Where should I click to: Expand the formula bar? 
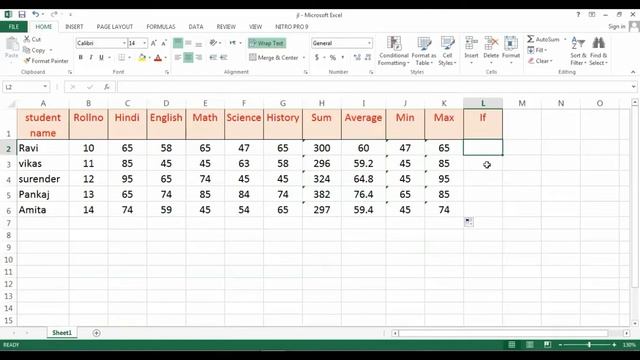633,87
